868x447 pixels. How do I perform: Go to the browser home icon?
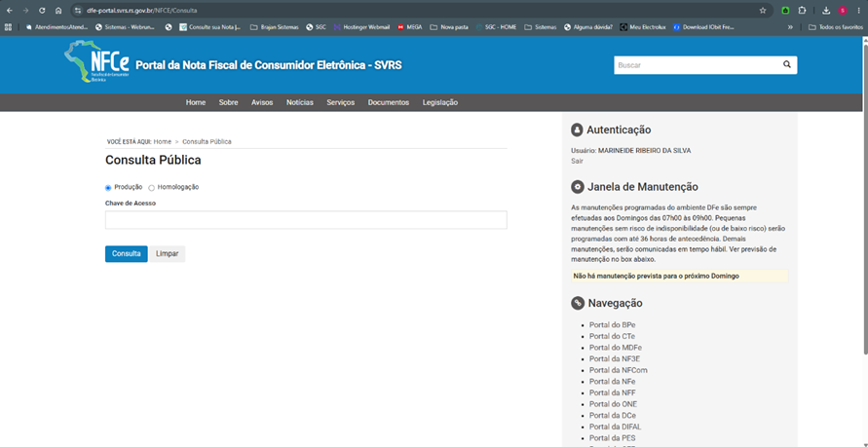tap(58, 11)
